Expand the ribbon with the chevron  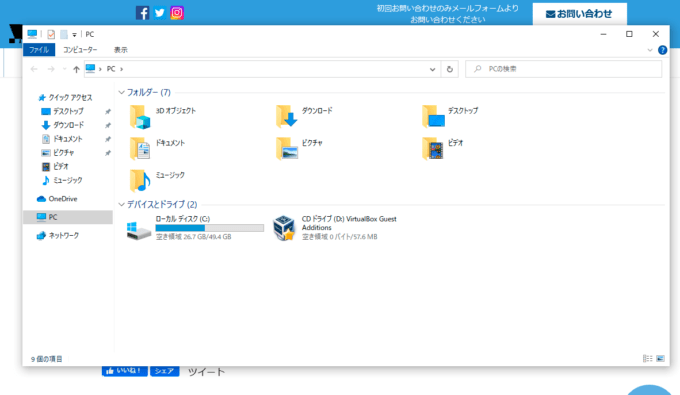tap(650, 50)
